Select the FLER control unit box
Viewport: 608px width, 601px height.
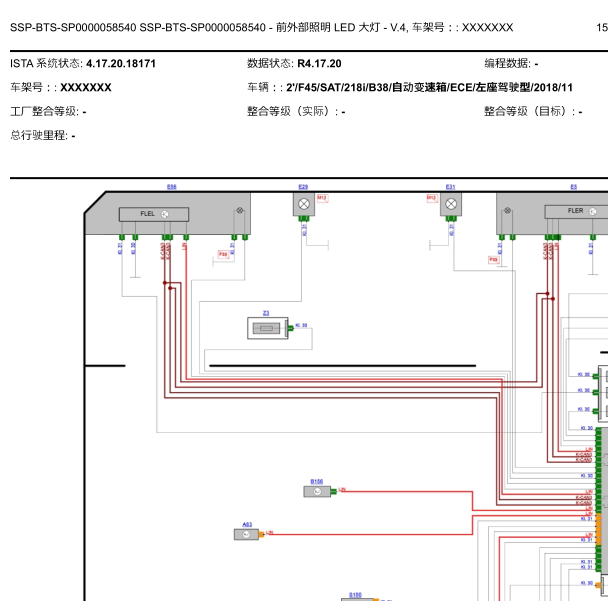(x=576, y=211)
